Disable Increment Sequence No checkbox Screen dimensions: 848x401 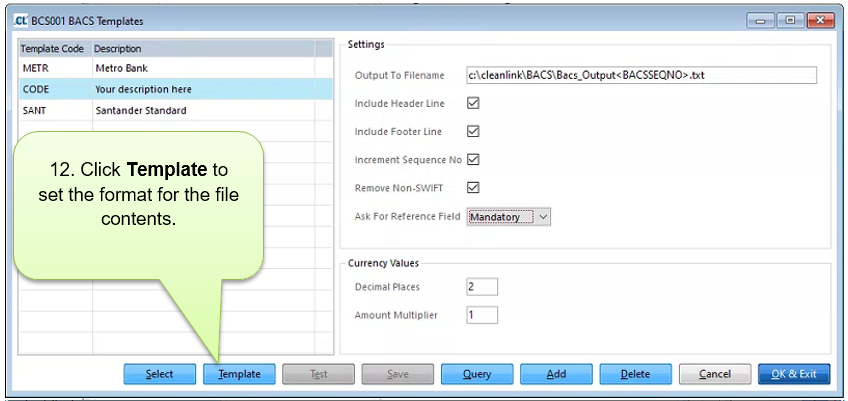[474, 159]
